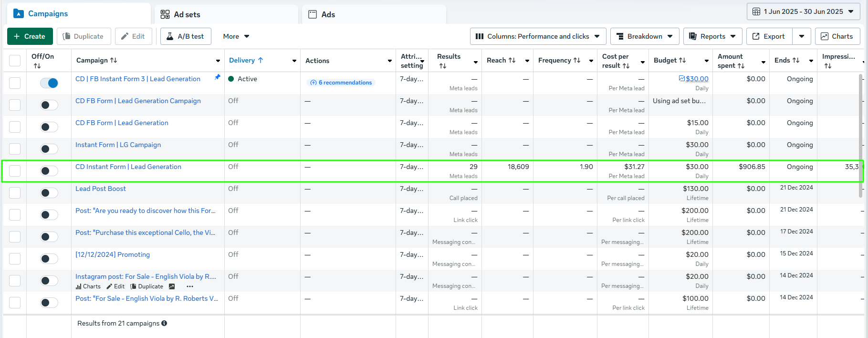Check the box for CD Instant Form Lead Generation
The height and width of the screenshot is (338, 868).
tap(15, 171)
